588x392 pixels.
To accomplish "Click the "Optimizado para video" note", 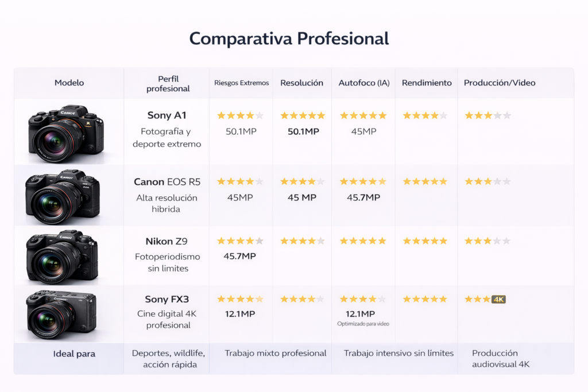I will [363, 324].
